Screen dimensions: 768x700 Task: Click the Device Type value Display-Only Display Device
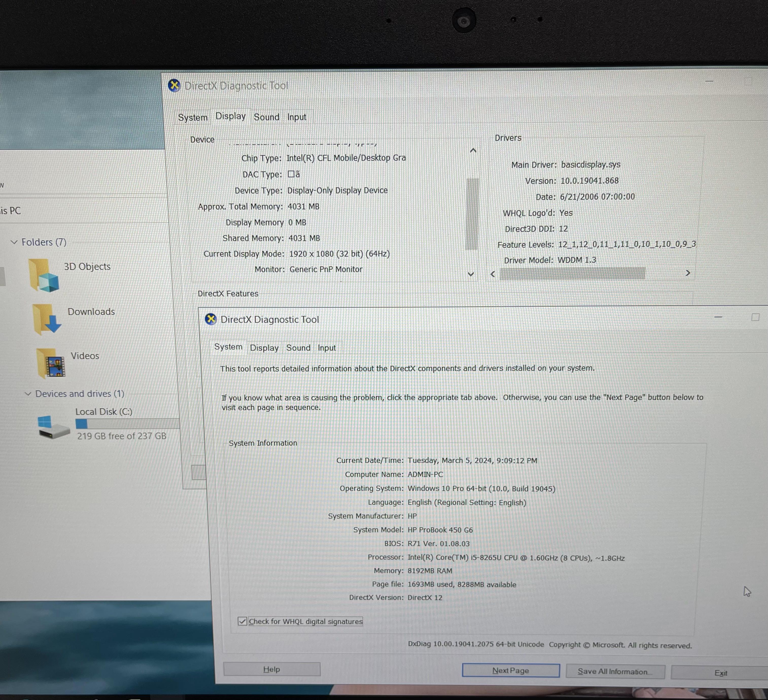tap(337, 190)
